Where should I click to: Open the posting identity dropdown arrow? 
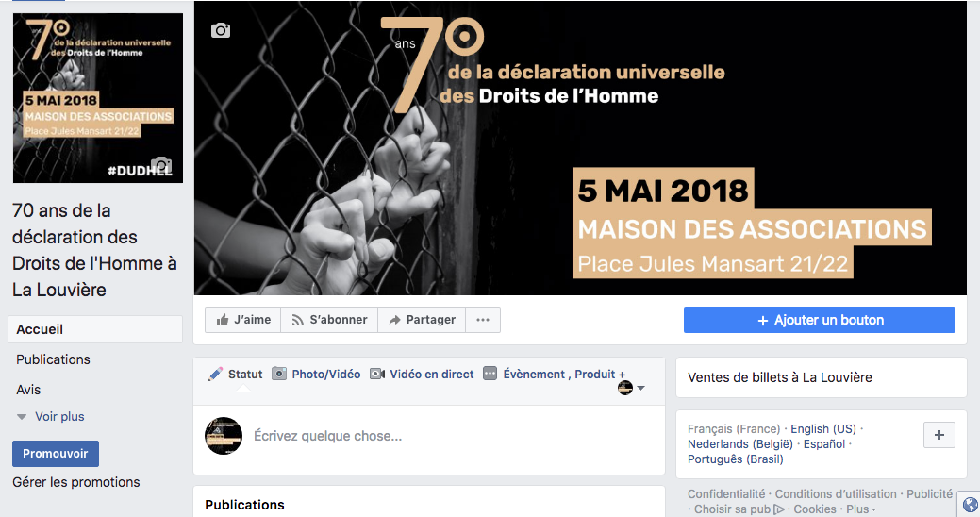pos(640,388)
